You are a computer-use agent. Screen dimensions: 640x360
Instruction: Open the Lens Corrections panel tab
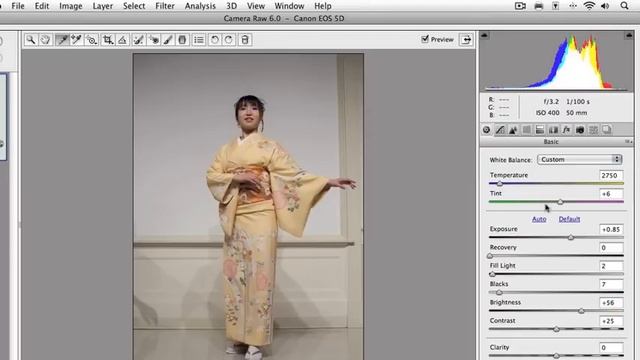[x=553, y=130]
